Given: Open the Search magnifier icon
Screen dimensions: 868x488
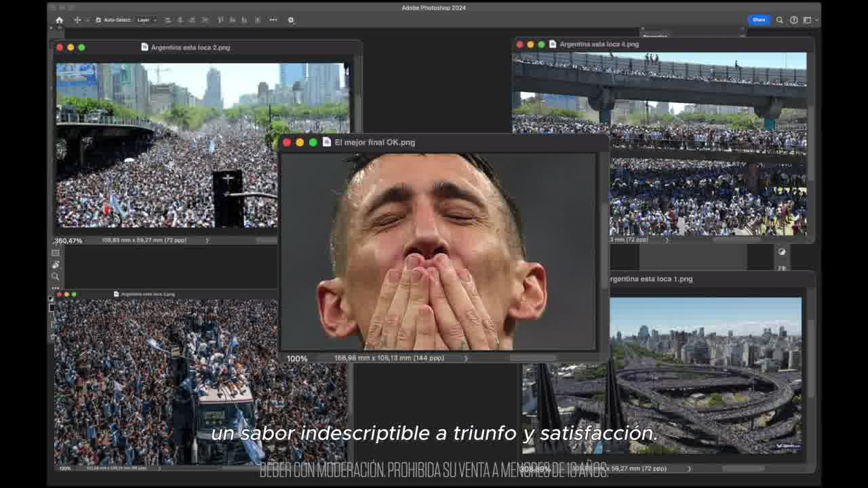Looking at the screenshot, I should [780, 20].
